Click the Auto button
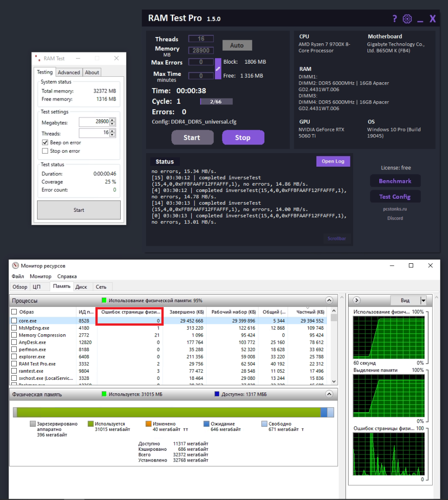Viewport: 448px width, 500px height. coord(237,45)
